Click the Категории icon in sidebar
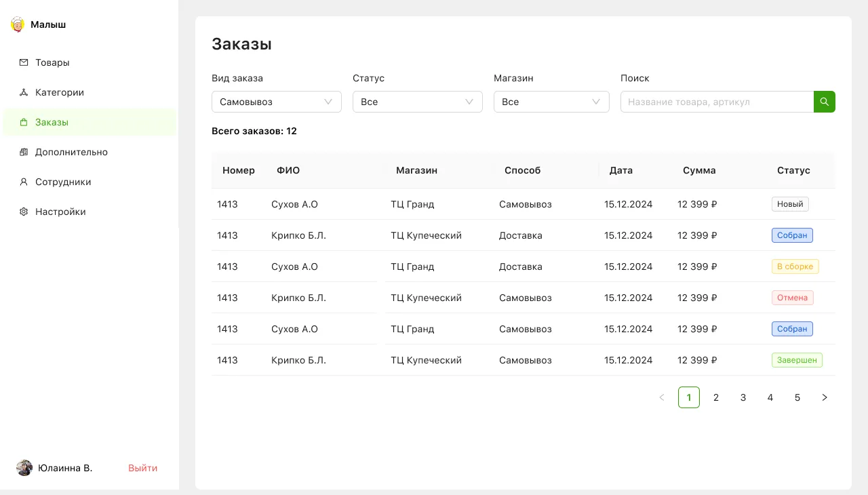The height and width of the screenshot is (495, 868). 22,92
